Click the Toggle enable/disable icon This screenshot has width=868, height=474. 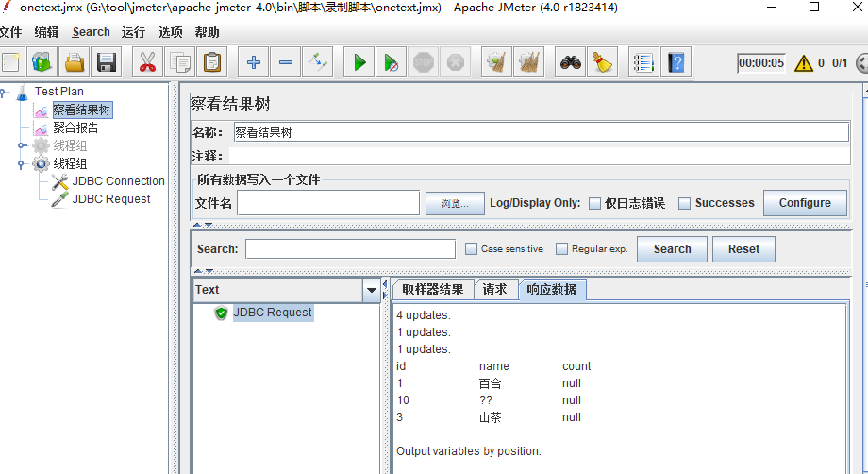[318, 62]
